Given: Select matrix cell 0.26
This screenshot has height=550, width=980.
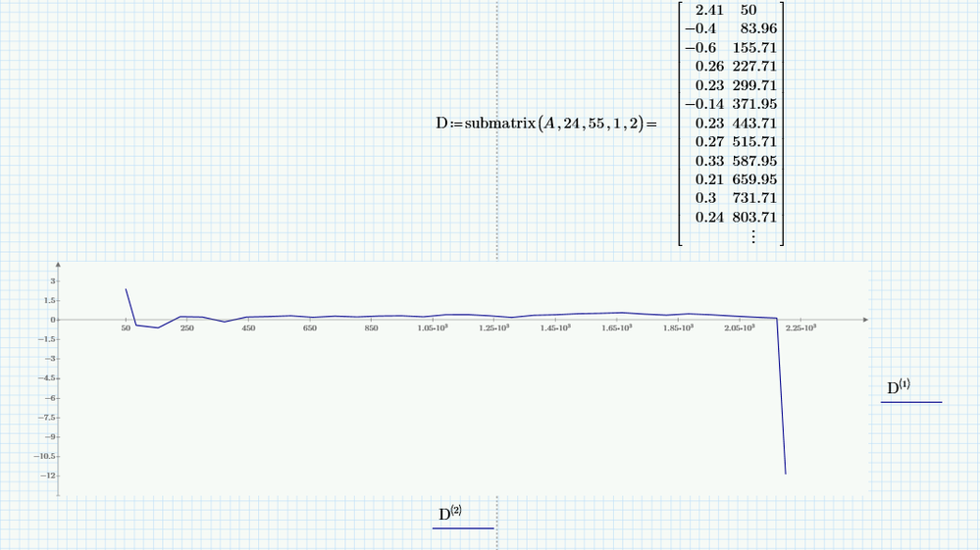Looking at the screenshot, I should pyautogui.click(x=708, y=66).
